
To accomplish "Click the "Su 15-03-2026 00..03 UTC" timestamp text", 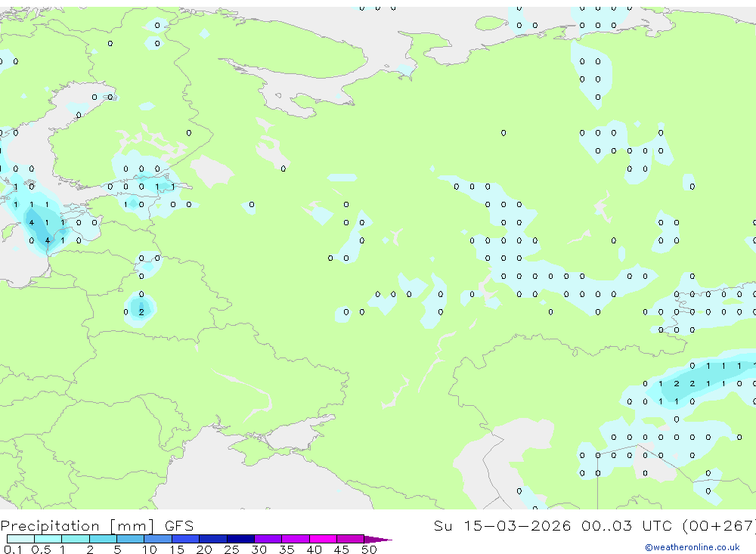I will [x=553, y=525].
